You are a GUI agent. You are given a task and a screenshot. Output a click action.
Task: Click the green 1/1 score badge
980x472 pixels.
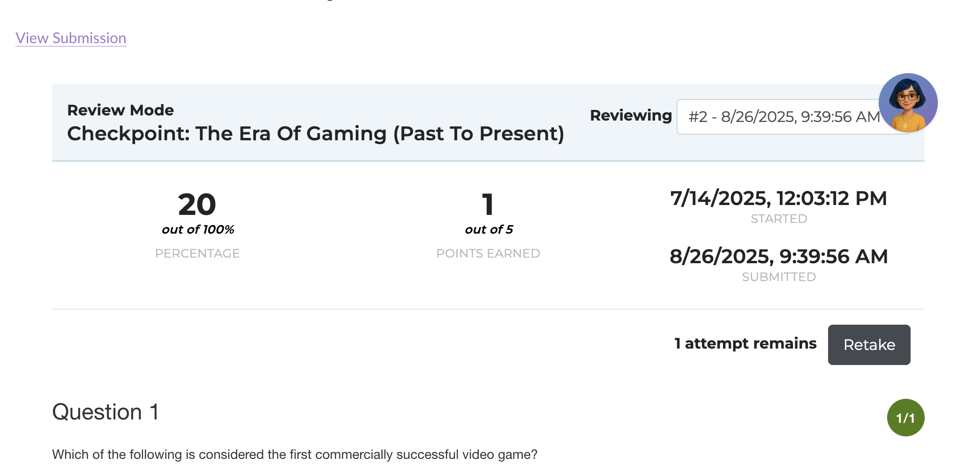pyautogui.click(x=905, y=418)
